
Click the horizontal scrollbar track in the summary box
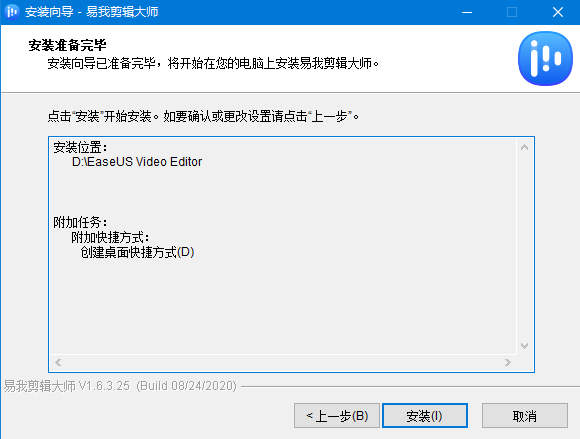point(283,362)
